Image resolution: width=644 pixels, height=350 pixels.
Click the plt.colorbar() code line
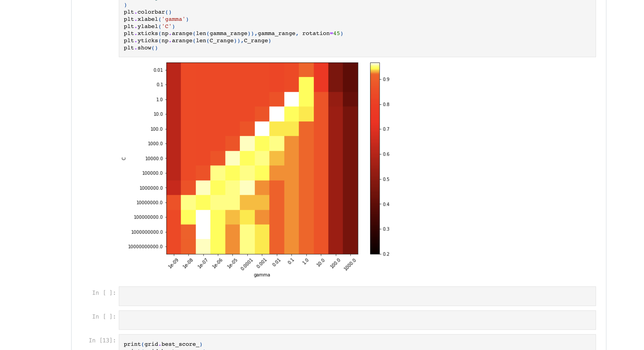tap(148, 12)
